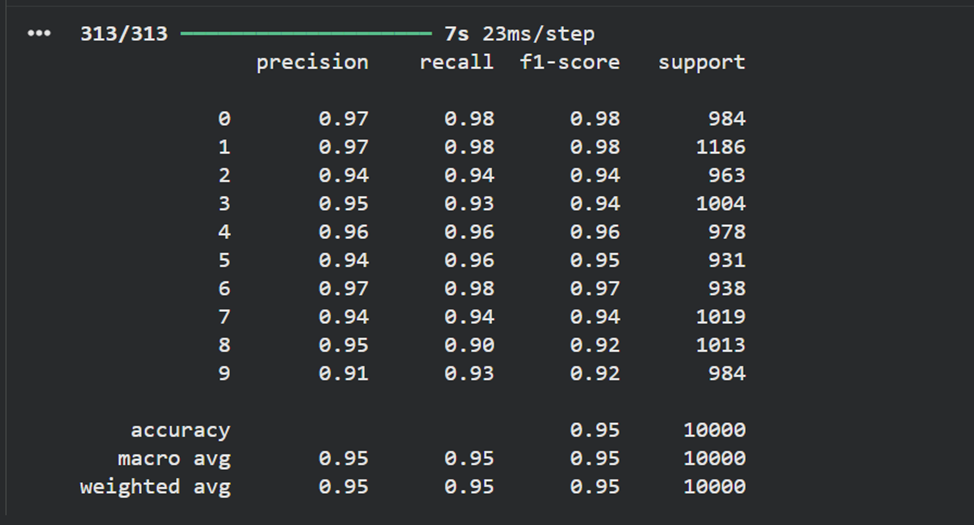Click the support column header
The width and height of the screenshot is (974, 525).
point(701,62)
